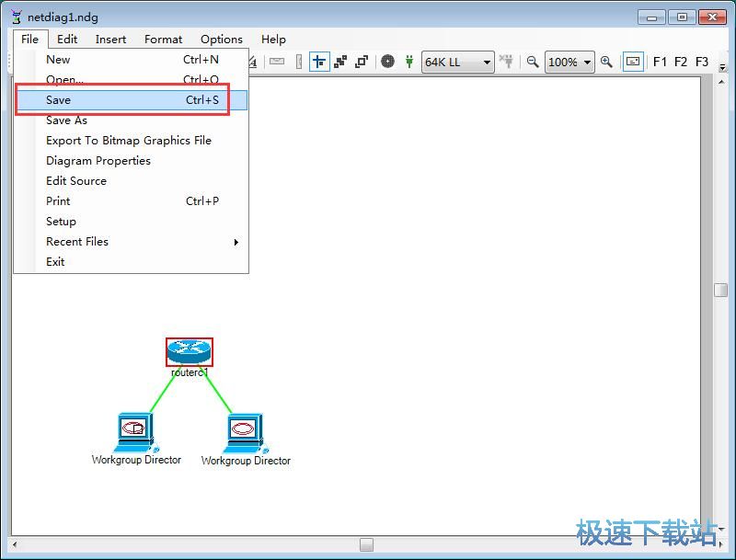
Task: Click the green plug connect icon
Action: click(409, 62)
